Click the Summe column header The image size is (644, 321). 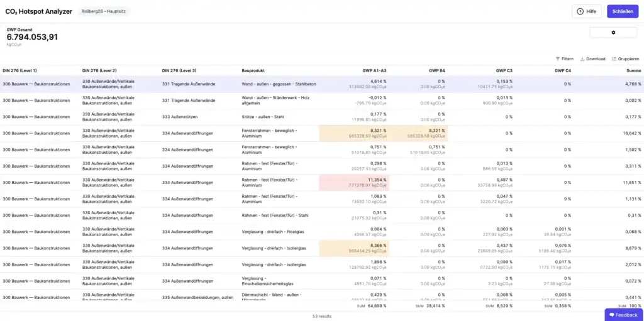(x=633, y=70)
